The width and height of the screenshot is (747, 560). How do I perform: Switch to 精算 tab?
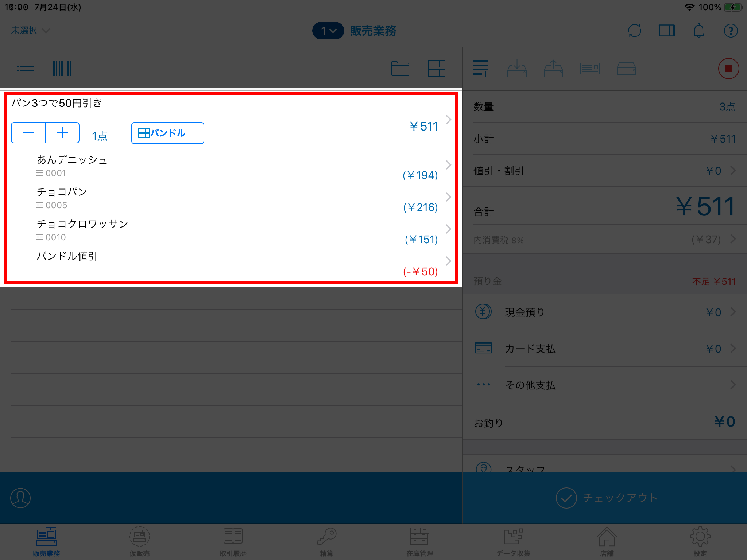(x=326, y=542)
